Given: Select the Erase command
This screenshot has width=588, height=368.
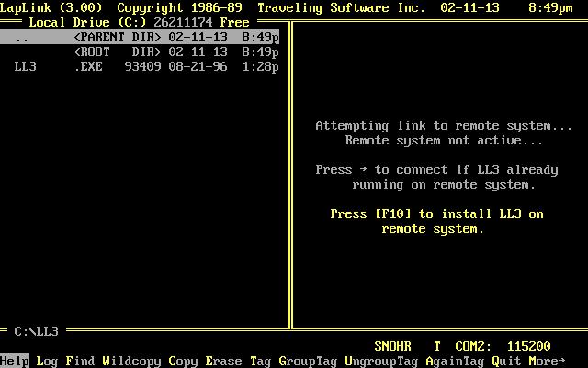Looking at the screenshot, I should click(223, 361).
